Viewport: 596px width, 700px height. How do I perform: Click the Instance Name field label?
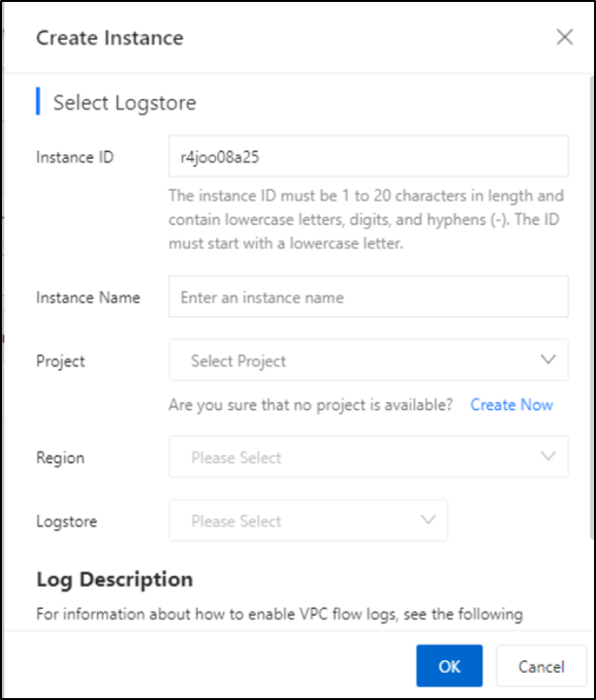pyautogui.click(x=88, y=298)
